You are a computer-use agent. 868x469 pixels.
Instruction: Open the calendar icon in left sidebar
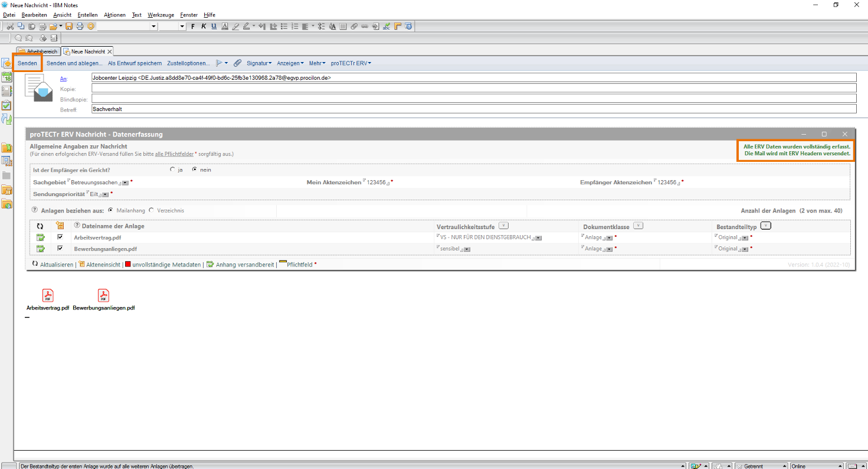[7, 77]
